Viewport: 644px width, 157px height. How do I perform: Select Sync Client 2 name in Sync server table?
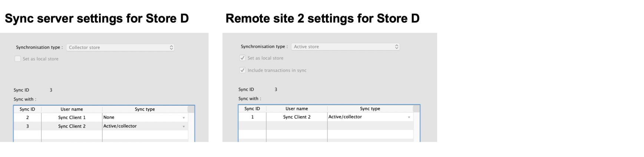(x=72, y=126)
